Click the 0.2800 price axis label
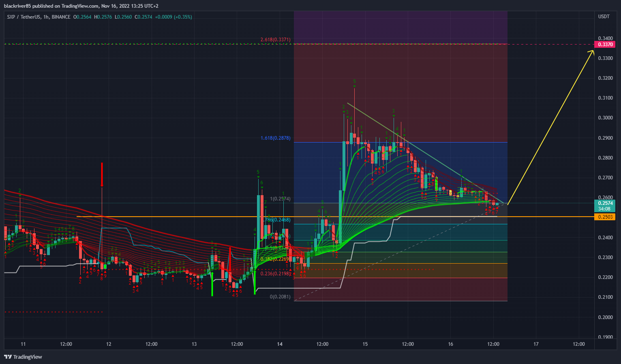This screenshot has height=364, width=621. click(x=605, y=158)
